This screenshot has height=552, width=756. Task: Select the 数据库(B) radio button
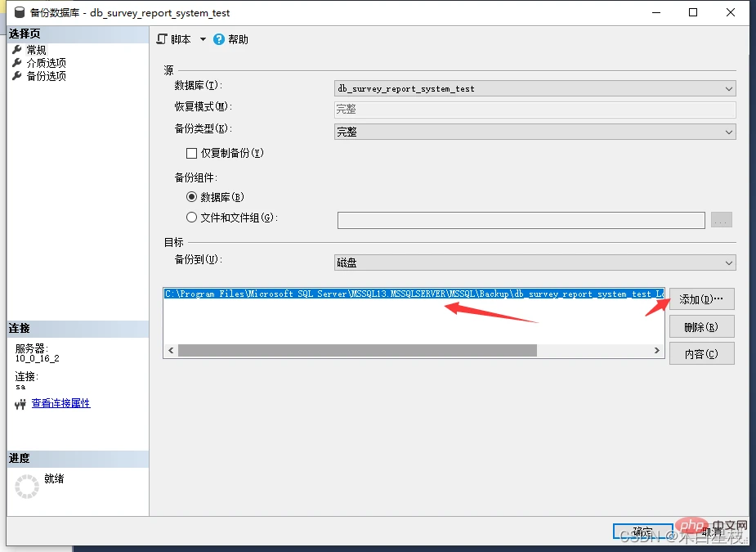[191, 197]
